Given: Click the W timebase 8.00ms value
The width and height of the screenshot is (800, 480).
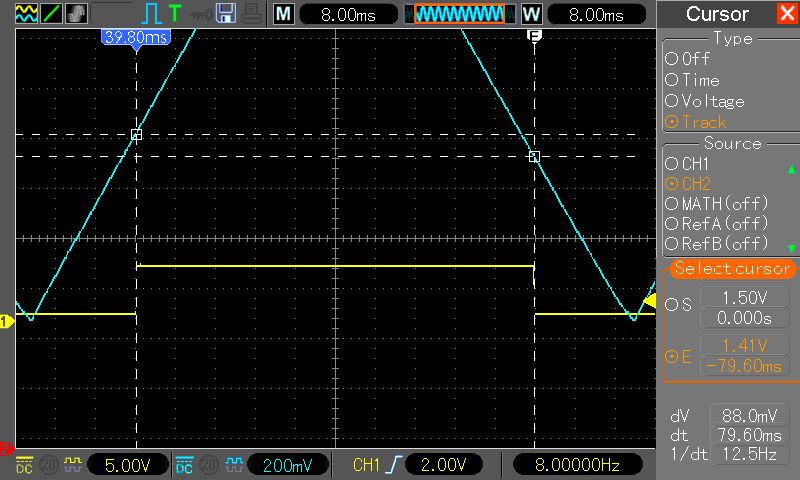Looking at the screenshot, I should pos(596,14).
